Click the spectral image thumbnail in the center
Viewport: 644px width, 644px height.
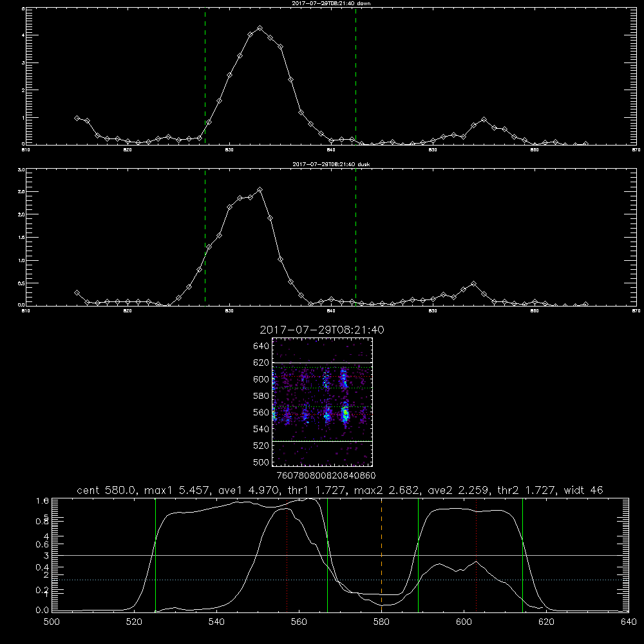pos(323,402)
